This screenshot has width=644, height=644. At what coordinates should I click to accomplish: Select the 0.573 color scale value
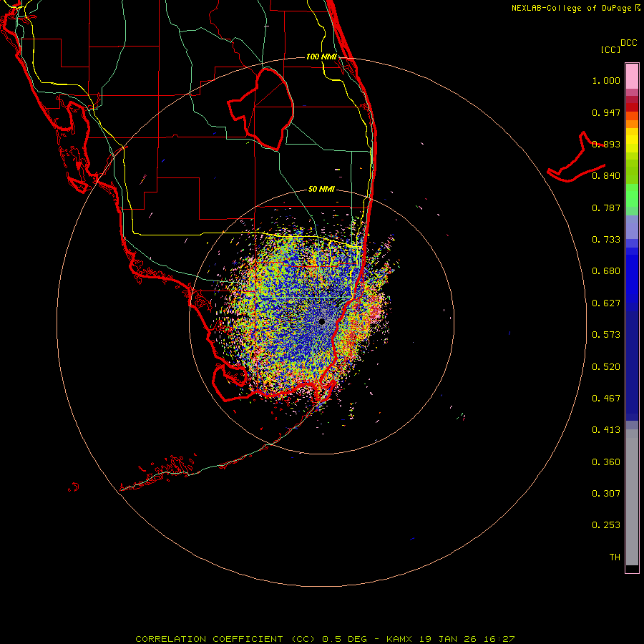(606, 335)
